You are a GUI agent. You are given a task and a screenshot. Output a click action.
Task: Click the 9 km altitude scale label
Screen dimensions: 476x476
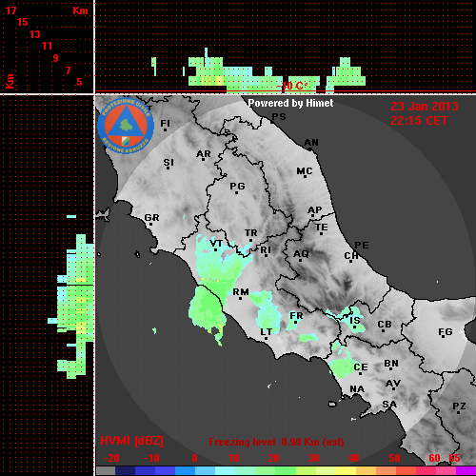56,58
